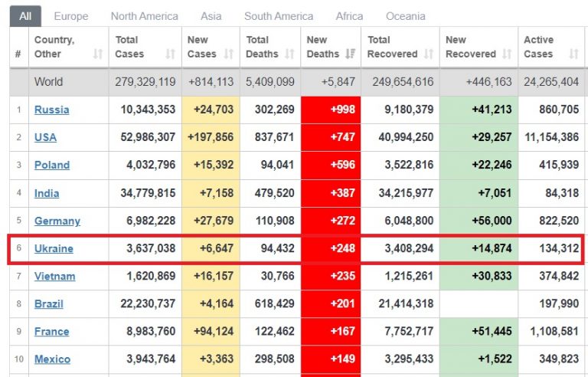Click Ukraine new deaths cell +248
Screen dimensions: 588x377
coord(331,248)
